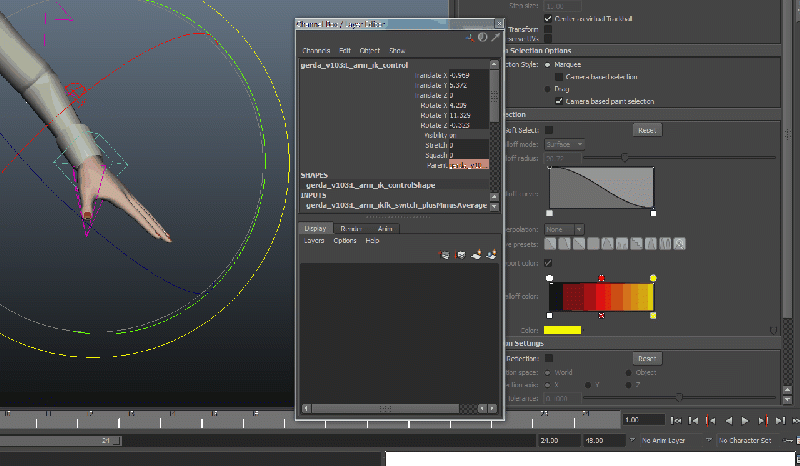The height and width of the screenshot is (466, 800).
Task: Open the Falloff mode Surface dropdown
Action: coord(565,144)
